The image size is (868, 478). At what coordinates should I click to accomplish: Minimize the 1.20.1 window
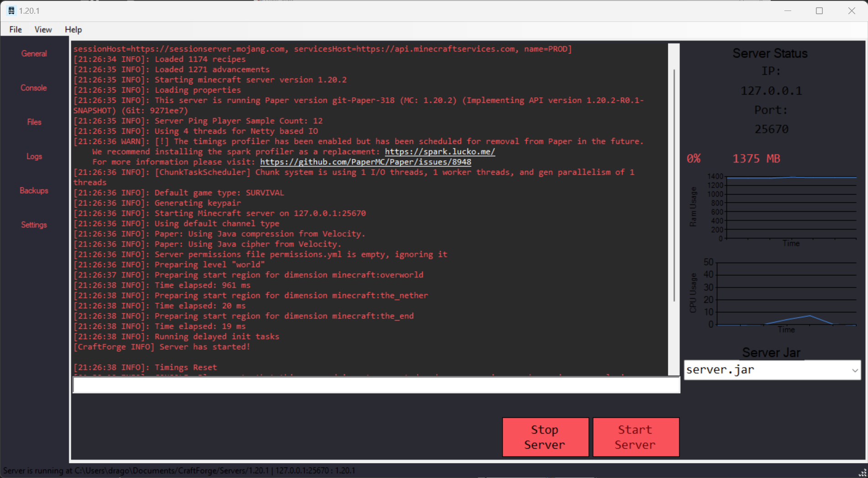(788, 11)
